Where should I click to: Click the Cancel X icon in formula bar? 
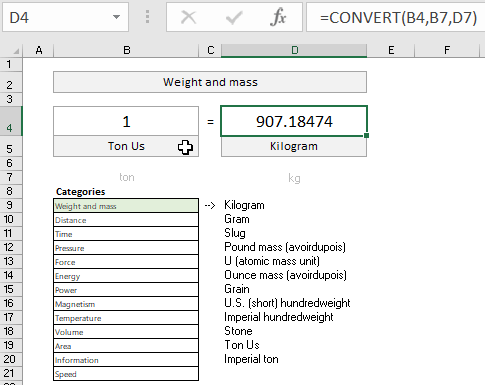click(189, 17)
